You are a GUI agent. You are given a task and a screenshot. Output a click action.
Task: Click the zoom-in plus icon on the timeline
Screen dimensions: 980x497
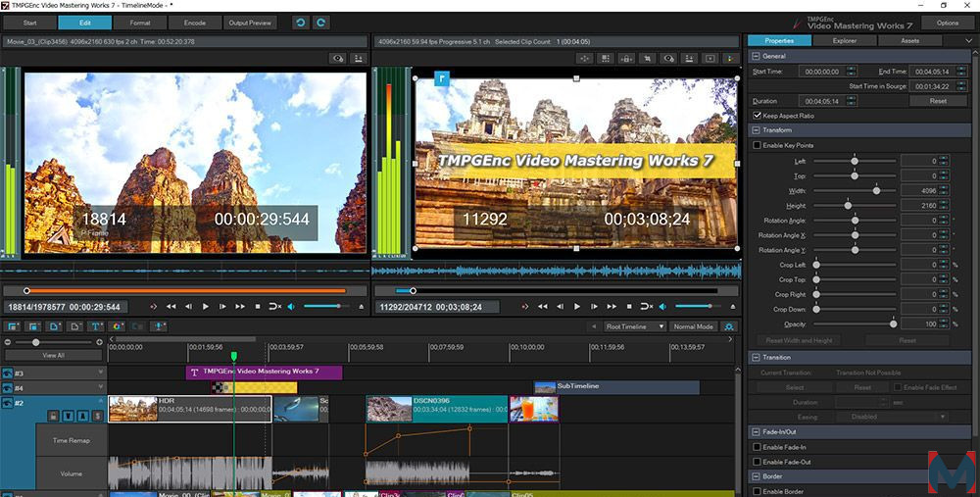tap(99, 342)
